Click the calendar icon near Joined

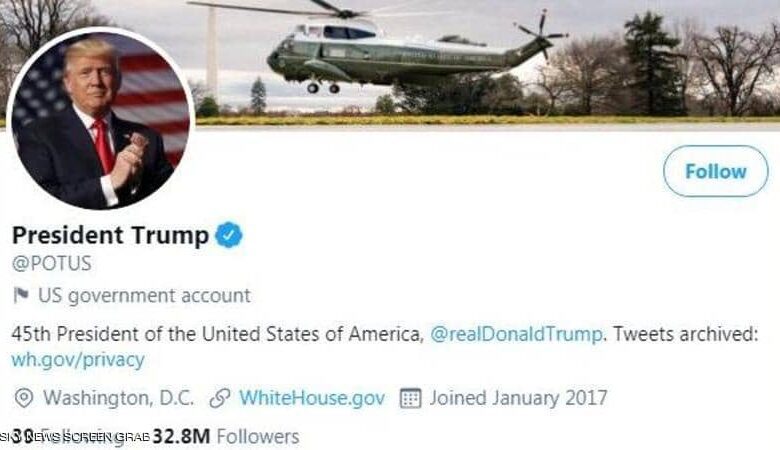pyautogui.click(x=411, y=398)
